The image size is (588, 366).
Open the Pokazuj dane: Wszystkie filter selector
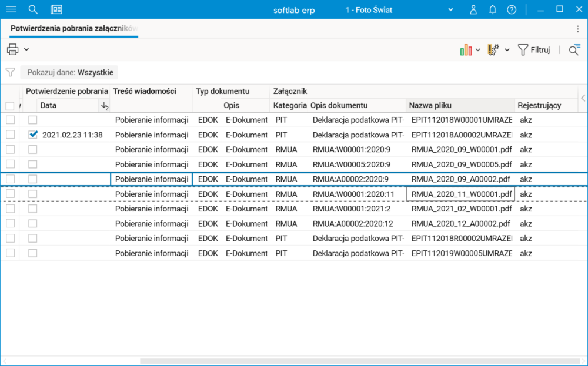pos(69,72)
